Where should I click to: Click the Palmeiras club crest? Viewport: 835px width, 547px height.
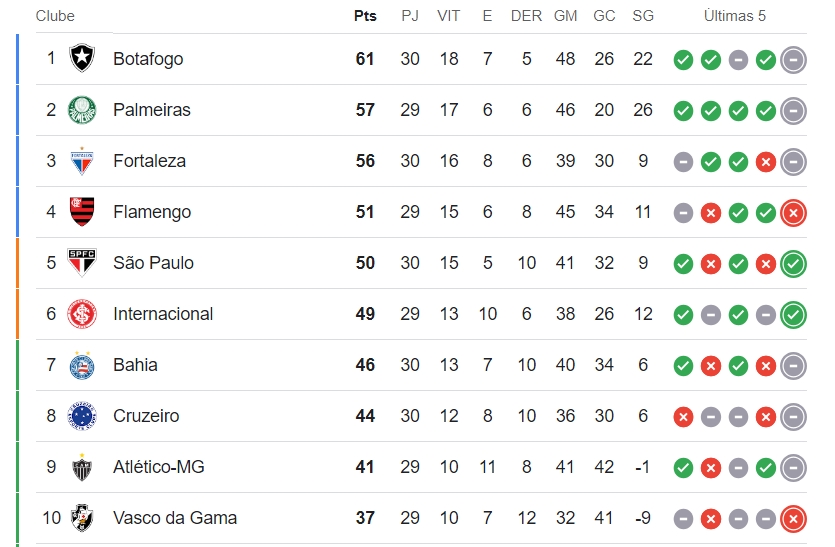click(x=82, y=110)
